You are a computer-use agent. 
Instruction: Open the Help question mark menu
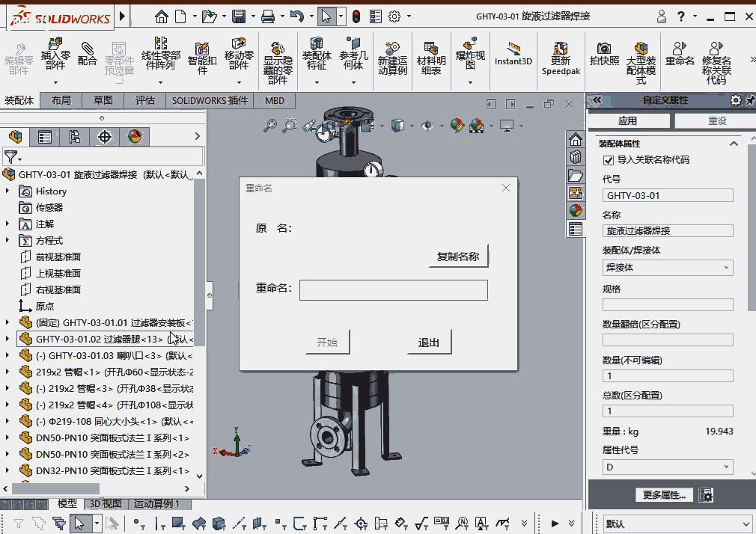pos(681,17)
